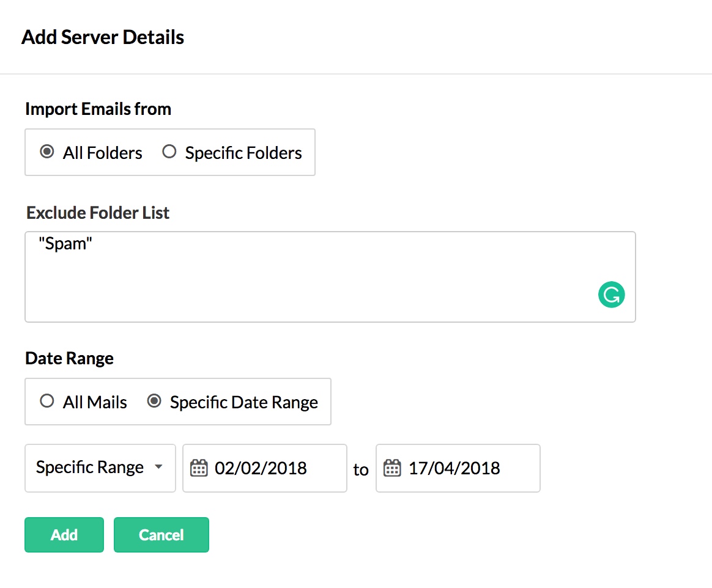Click the Import Emails from heading
712x588 pixels.
[x=98, y=109]
